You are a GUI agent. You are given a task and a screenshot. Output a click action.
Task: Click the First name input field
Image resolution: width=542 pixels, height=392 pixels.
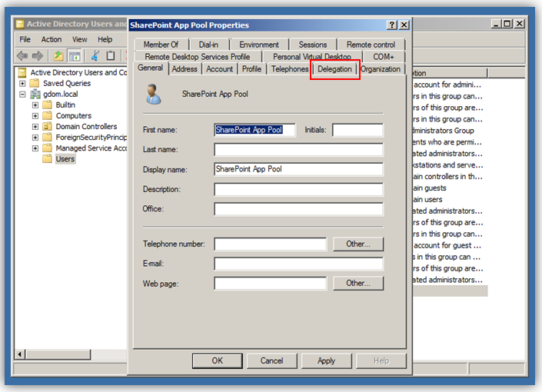coord(254,130)
